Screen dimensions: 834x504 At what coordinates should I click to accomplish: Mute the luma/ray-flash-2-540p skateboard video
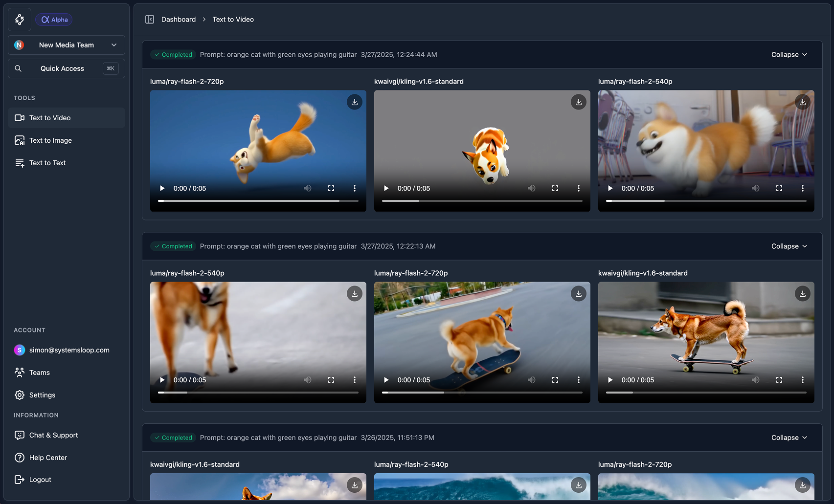click(x=307, y=380)
